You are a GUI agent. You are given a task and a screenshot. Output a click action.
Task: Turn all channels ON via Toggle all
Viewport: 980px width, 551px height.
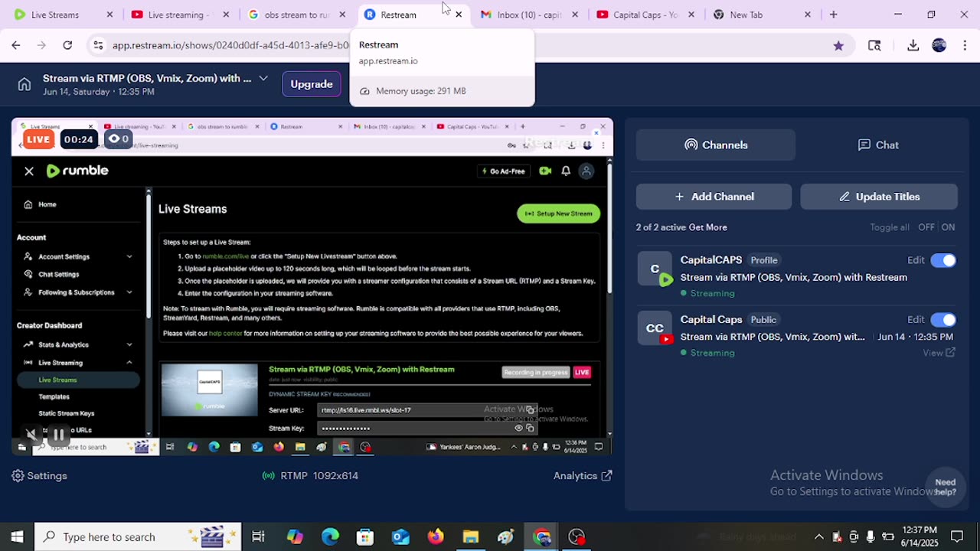point(948,227)
